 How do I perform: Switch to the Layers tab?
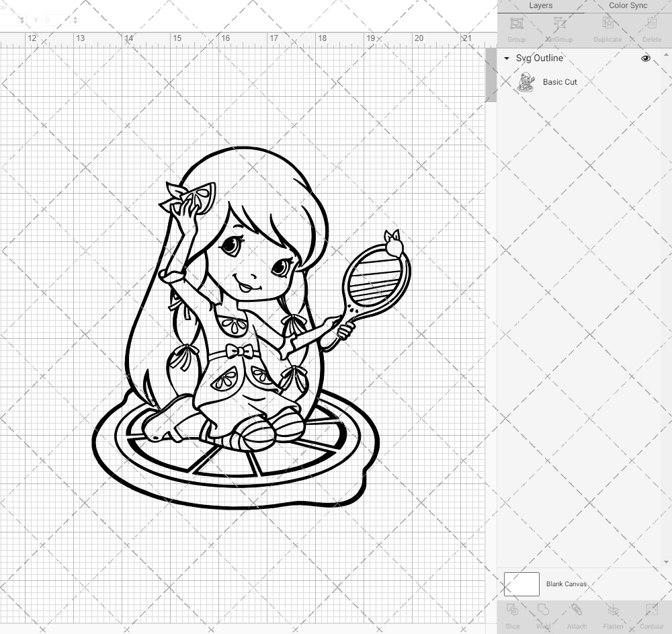coord(540,6)
